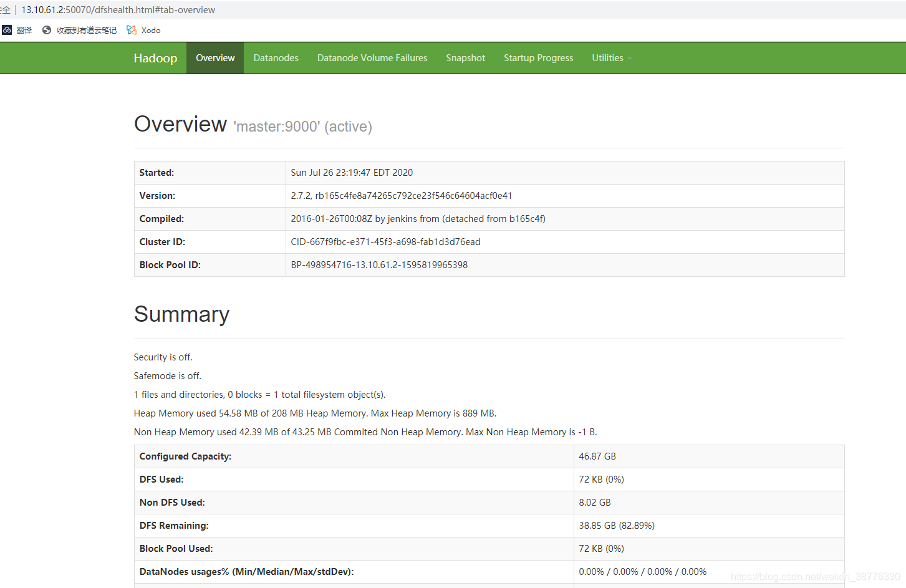The width and height of the screenshot is (906, 588).
Task: Click 'Security is off.' text
Action: 163,357
